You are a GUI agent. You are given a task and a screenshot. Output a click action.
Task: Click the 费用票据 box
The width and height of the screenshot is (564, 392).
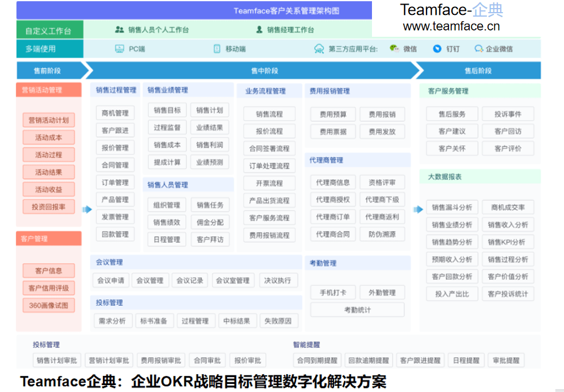click(333, 132)
